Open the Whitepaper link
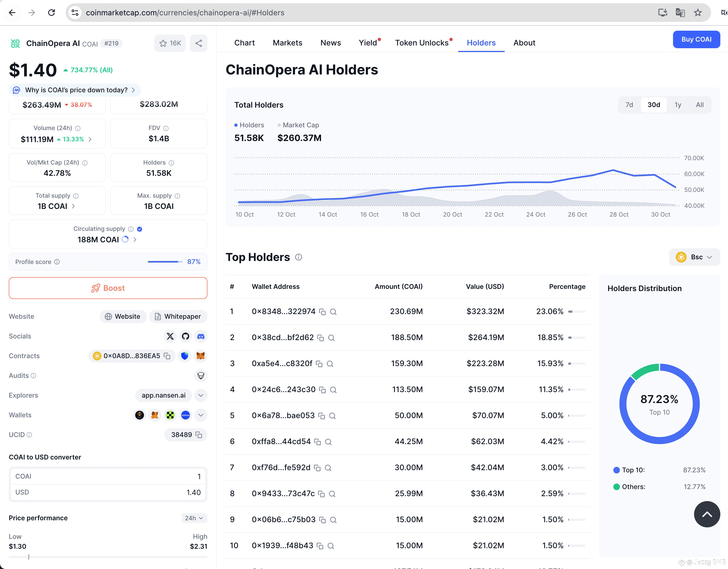 (x=178, y=317)
